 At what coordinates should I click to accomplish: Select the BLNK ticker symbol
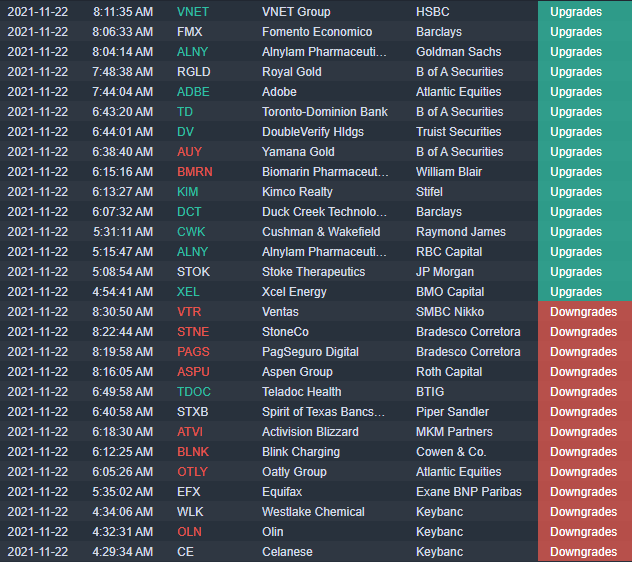pyautogui.click(x=193, y=452)
